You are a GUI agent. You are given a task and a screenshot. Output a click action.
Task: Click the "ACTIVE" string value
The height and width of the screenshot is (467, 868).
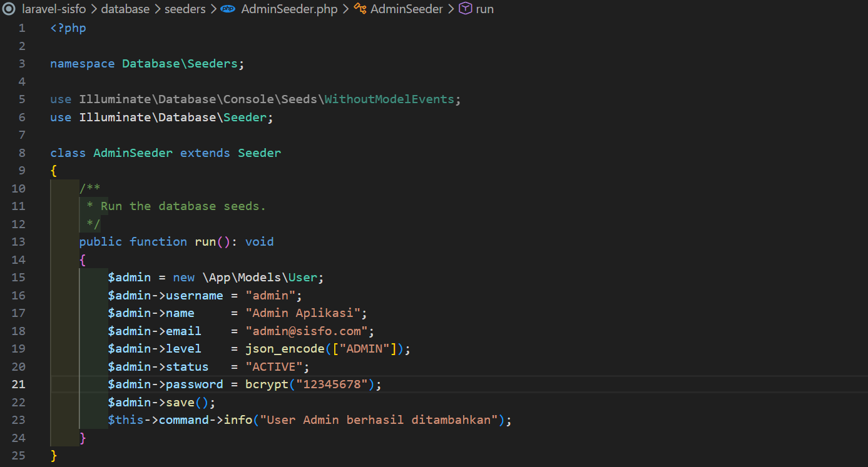coord(273,366)
